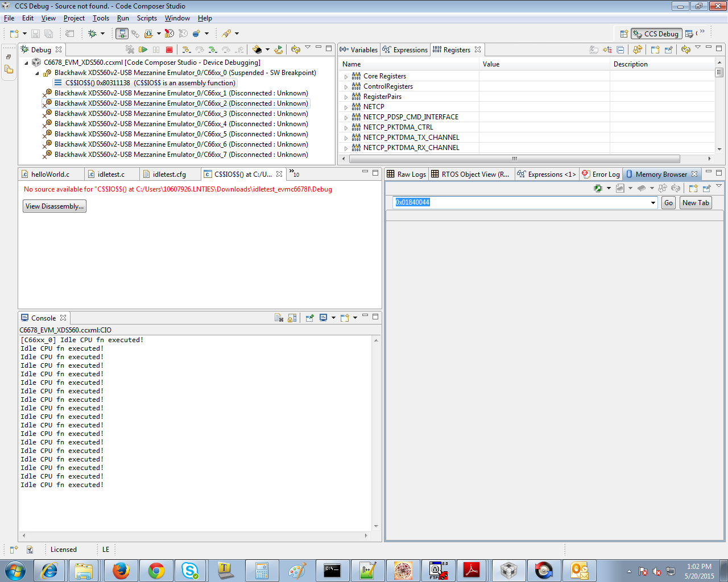Open the Project menu
This screenshot has width=728, height=582.
pos(74,18)
